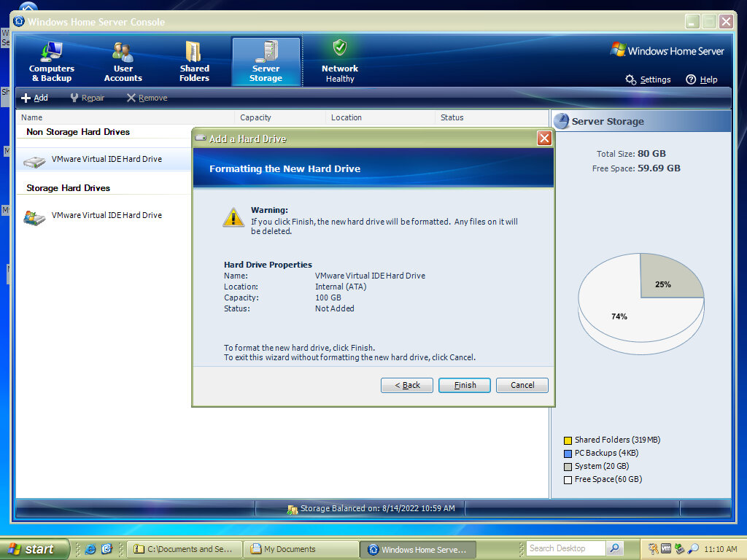The width and height of the screenshot is (747, 560).
Task: Select the Server Storage tab icon
Action: pos(266,52)
